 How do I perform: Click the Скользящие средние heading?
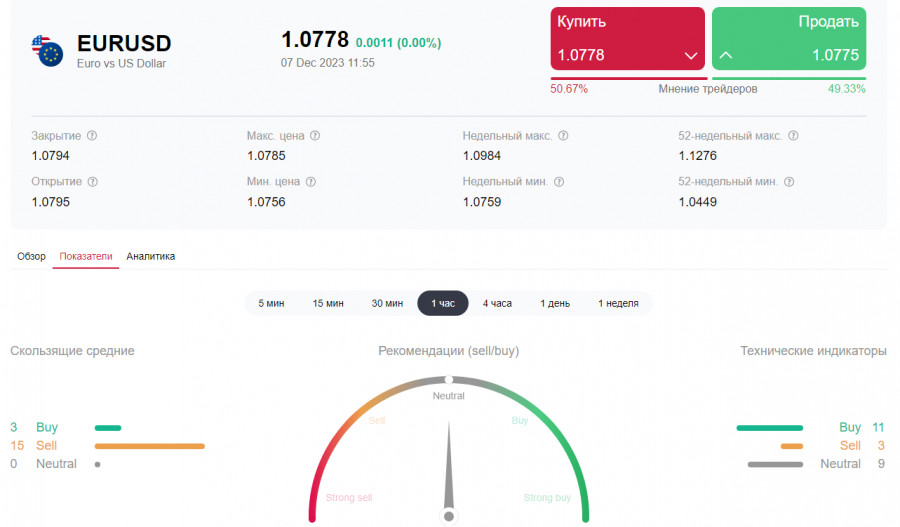coord(72,351)
